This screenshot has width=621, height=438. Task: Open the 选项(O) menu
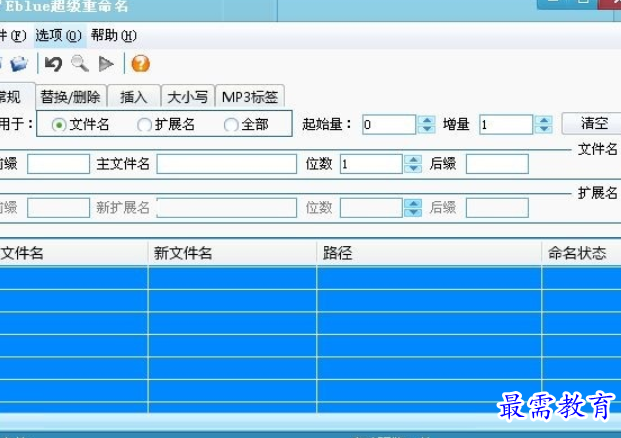point(59,36)
